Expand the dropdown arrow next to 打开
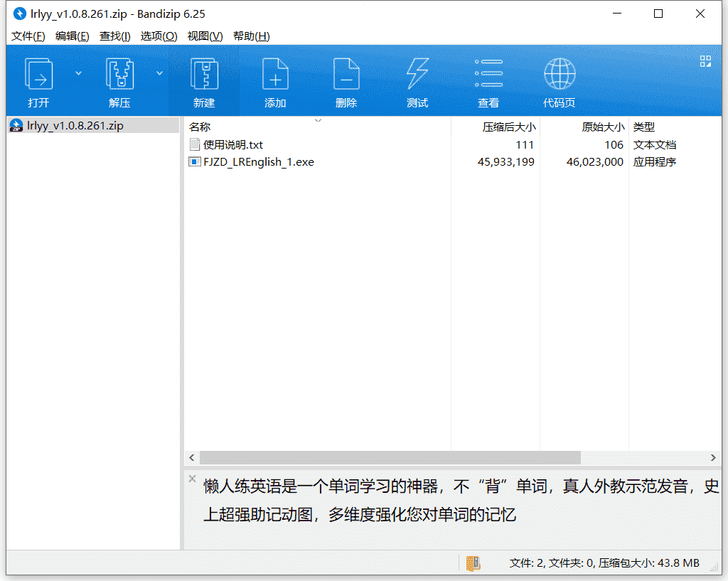 tap(78, 73)
